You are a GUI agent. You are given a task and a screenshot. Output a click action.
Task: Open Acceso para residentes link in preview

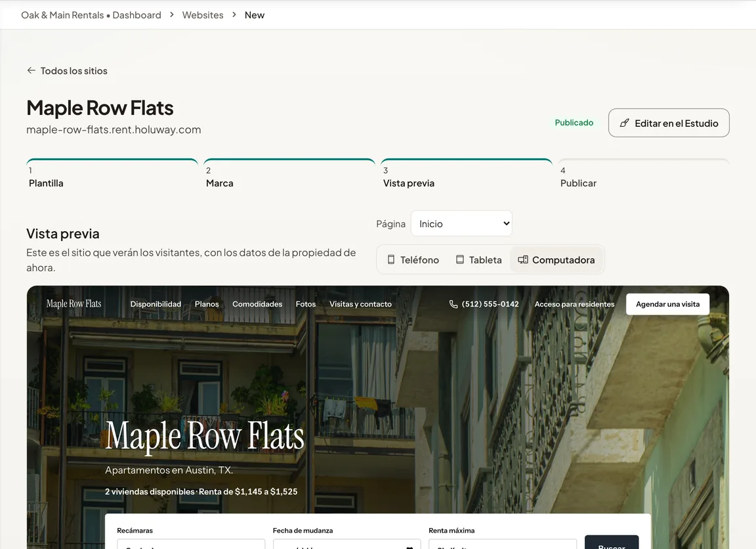click(x=574, y=304)
